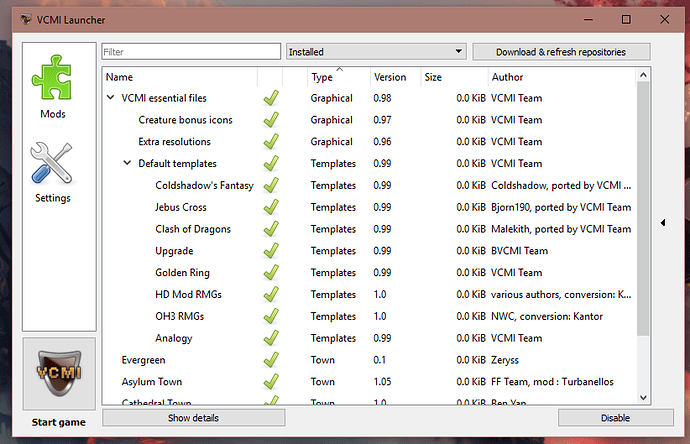Select the Creature bonus icons row

tap(369, 120)
